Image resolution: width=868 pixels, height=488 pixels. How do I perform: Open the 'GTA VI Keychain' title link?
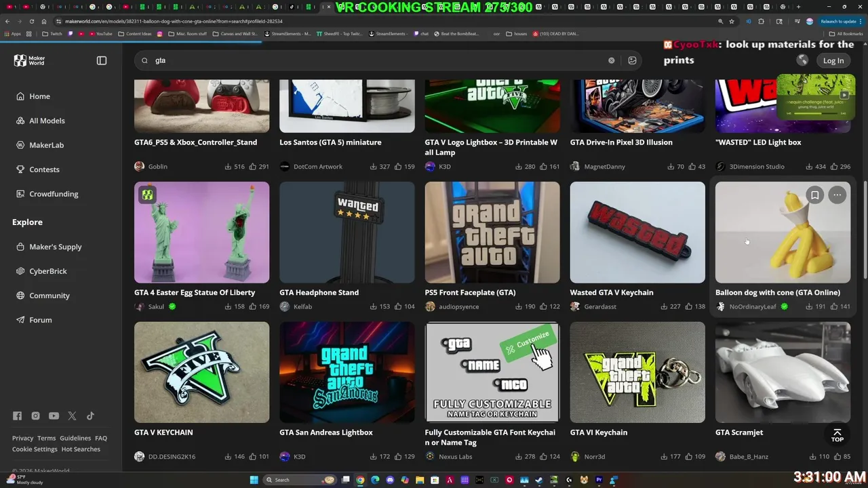pyautogui.click(x=599, y=432)
